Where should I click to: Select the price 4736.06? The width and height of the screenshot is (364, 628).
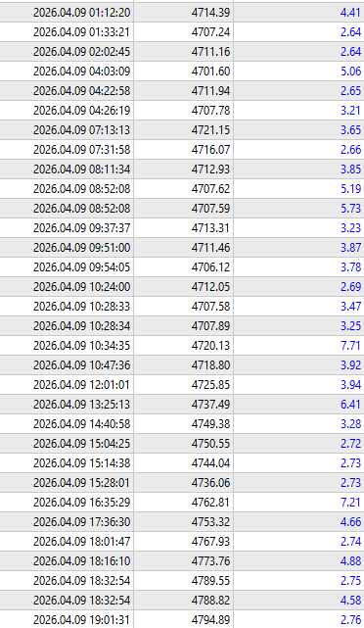(210, 483)
